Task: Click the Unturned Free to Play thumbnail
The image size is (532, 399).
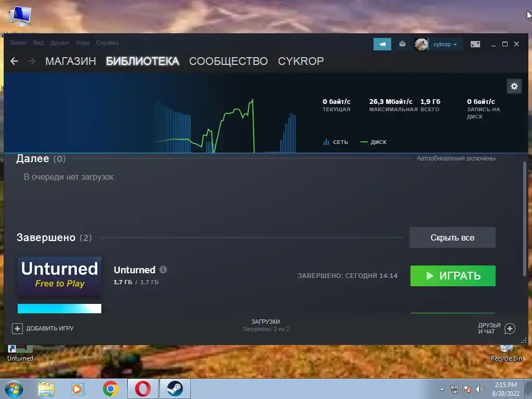Action: click(x=59, y=276)
